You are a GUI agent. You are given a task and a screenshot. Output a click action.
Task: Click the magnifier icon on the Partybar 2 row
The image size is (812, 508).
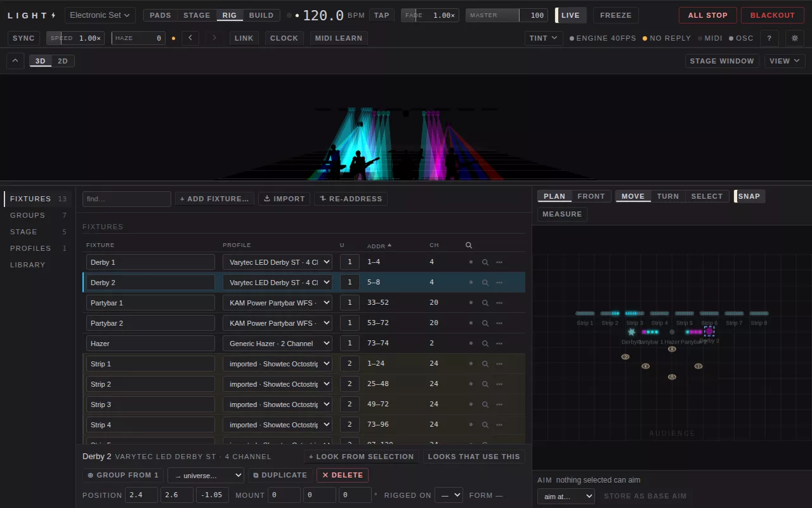tap(485, 323)
